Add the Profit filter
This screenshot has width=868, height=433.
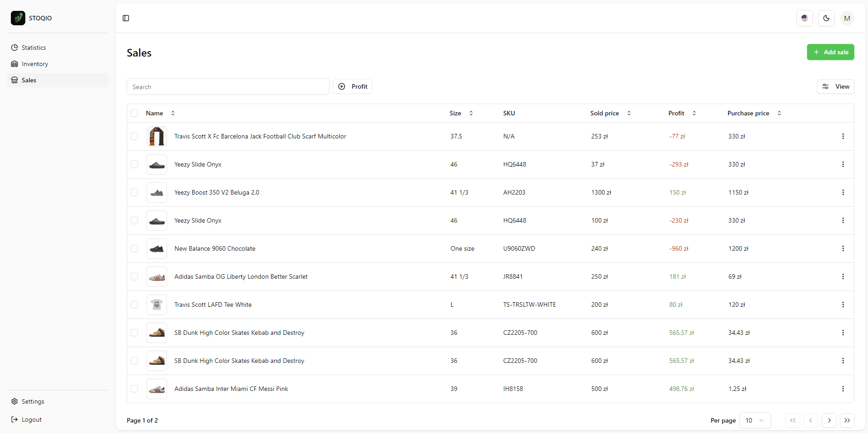[353, 86]
